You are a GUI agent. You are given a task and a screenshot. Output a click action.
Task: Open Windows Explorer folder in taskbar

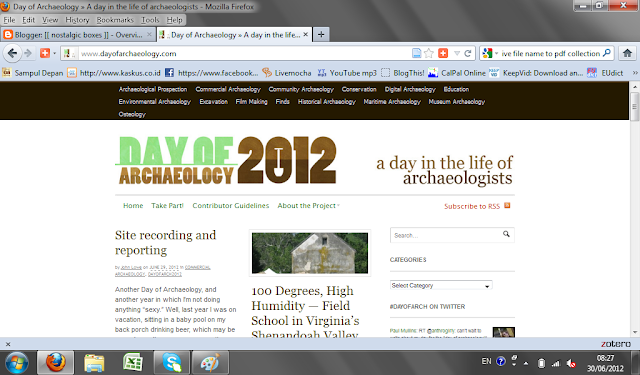[94, 362]
